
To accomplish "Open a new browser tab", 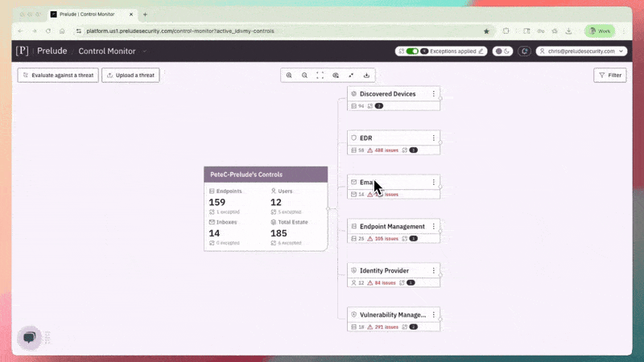I will click(x=145, y=14).
